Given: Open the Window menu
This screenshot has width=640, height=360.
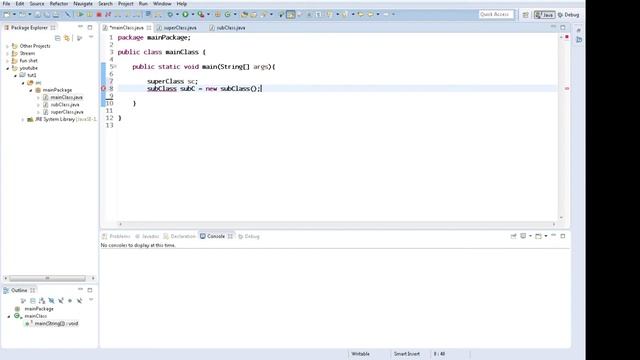Looking at the screenshot, I should (x=162, y=4).
